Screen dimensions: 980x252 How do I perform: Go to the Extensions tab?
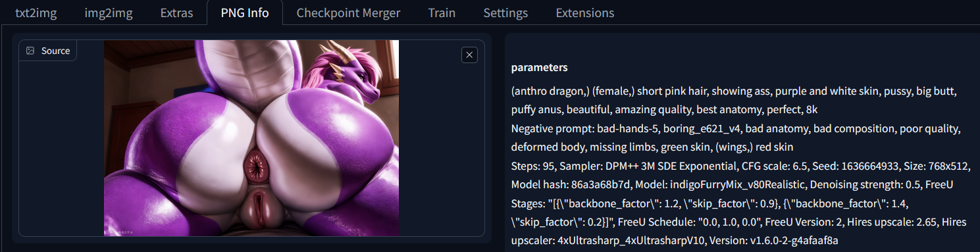coord(585,13)
